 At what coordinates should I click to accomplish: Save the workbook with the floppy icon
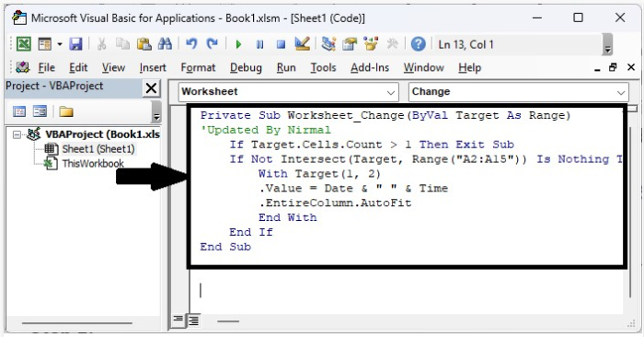click(x=76, y=44)
